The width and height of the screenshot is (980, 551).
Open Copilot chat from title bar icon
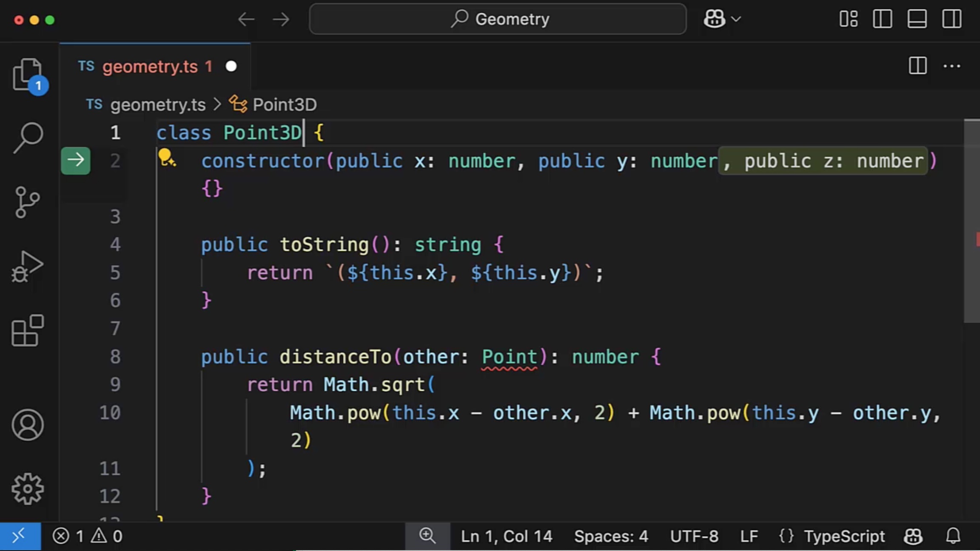click(714, 19)
